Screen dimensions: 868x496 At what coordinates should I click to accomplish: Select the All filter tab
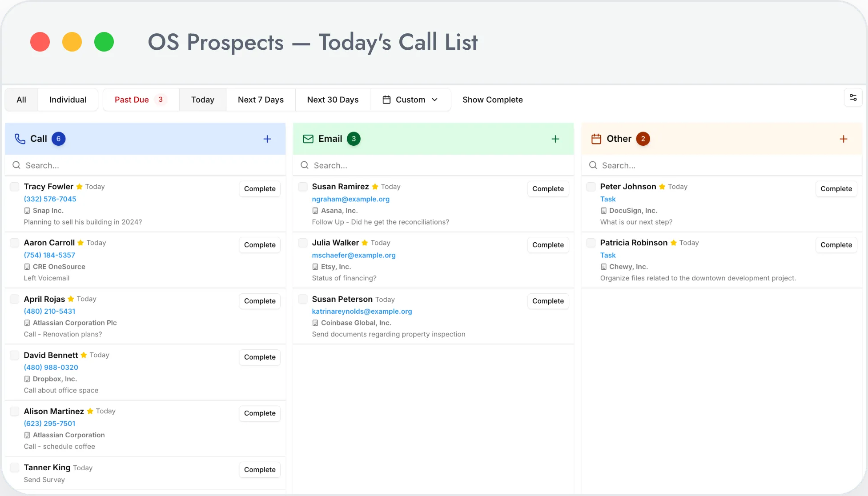pos(21,100)
